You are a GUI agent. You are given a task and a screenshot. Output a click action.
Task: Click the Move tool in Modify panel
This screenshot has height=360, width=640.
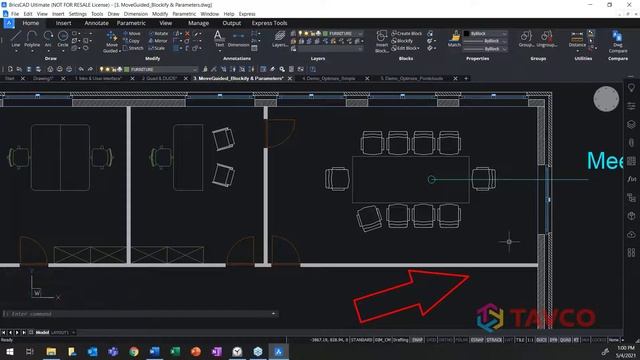click(131, 33)
